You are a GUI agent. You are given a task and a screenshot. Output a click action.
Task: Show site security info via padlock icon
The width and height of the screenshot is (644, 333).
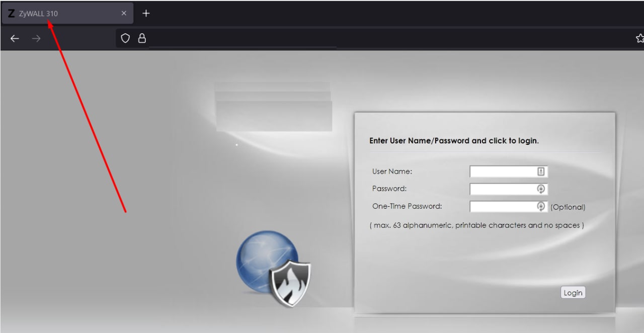[142, 38]
